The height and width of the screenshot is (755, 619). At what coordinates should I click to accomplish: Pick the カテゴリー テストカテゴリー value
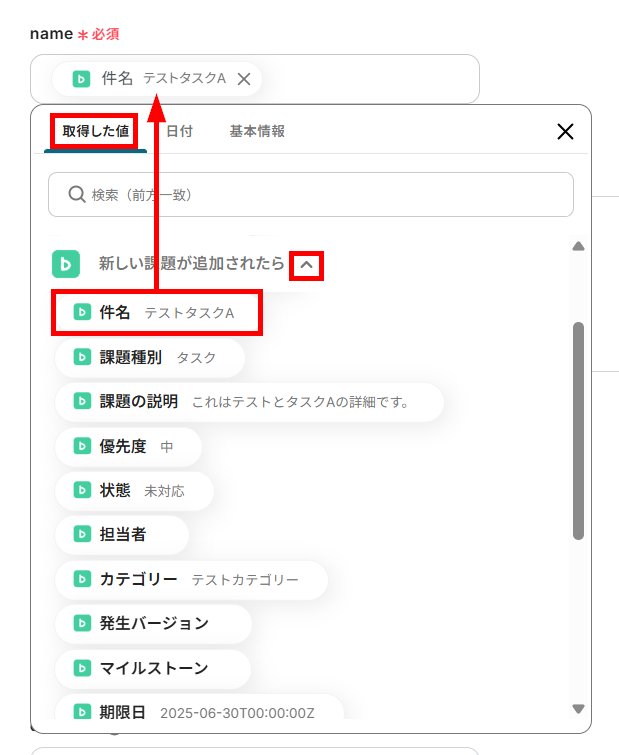[x=190, y=579]
